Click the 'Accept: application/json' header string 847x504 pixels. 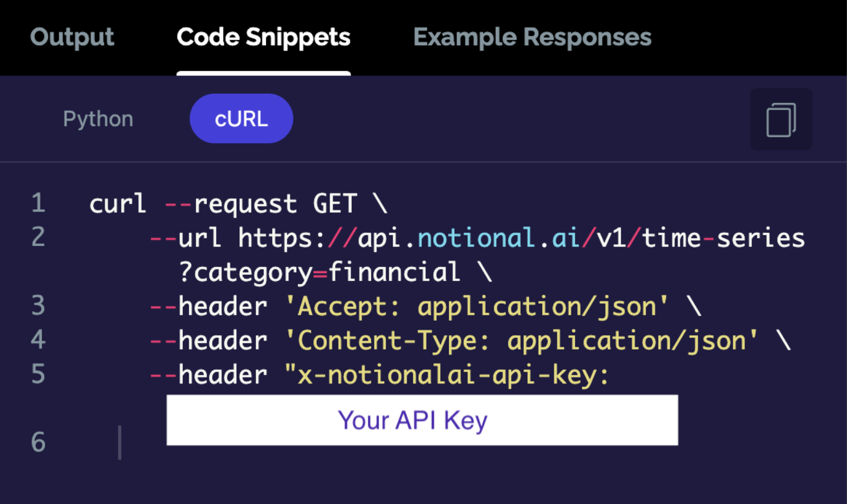[x=477, y=307]
